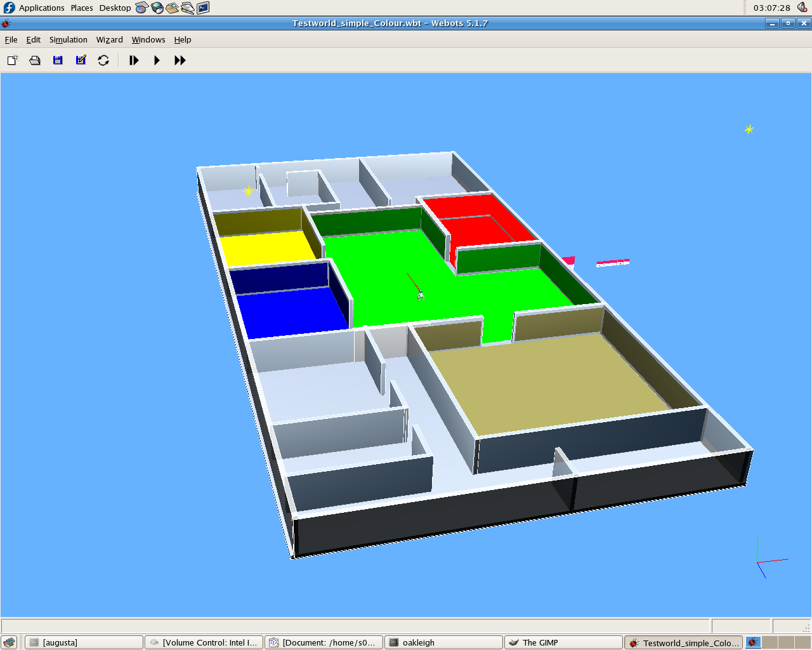Image resolution: width=812 pixels, height=650 pixels.
Task: Expand the Applications panel menu
Action: [41, 8]
